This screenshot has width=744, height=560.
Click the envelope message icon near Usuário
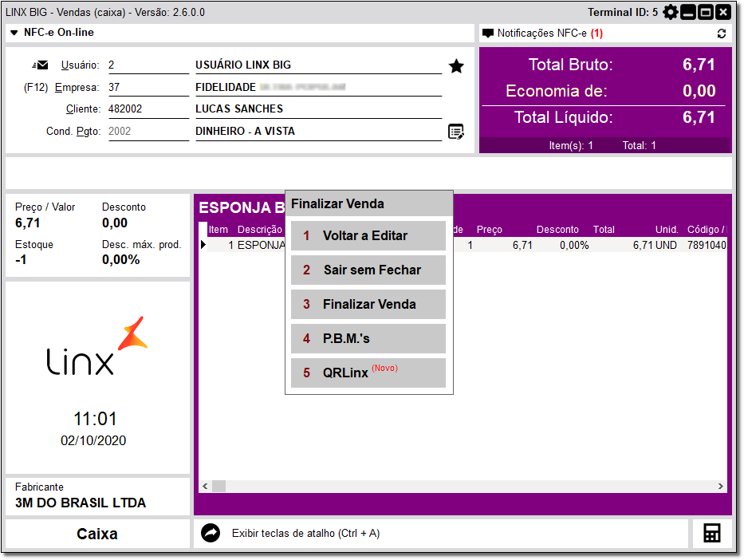point(41,65)
